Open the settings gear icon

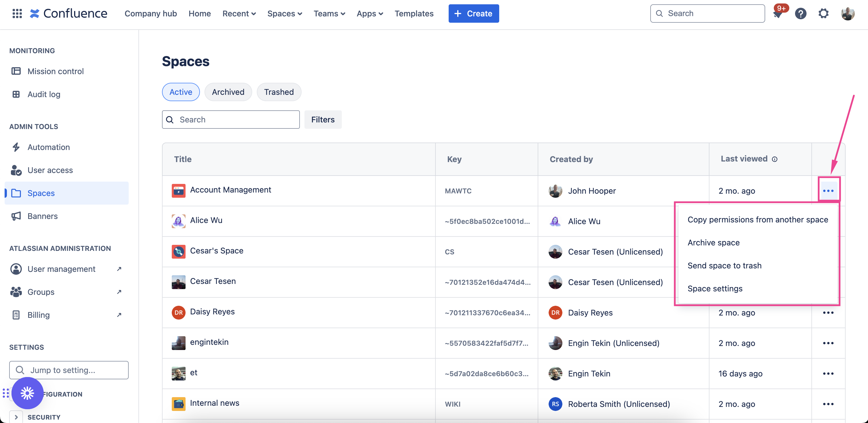tap(823, 13)
